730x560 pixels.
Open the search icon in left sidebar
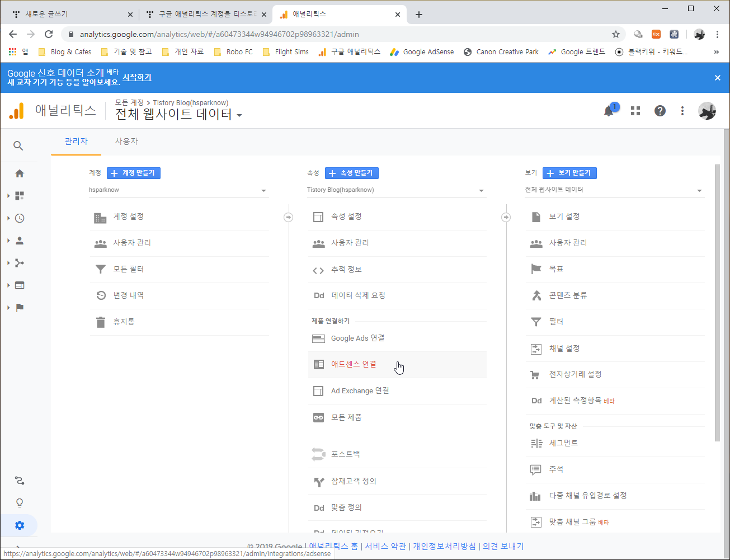pyautogui.click(x=18, y=146)
